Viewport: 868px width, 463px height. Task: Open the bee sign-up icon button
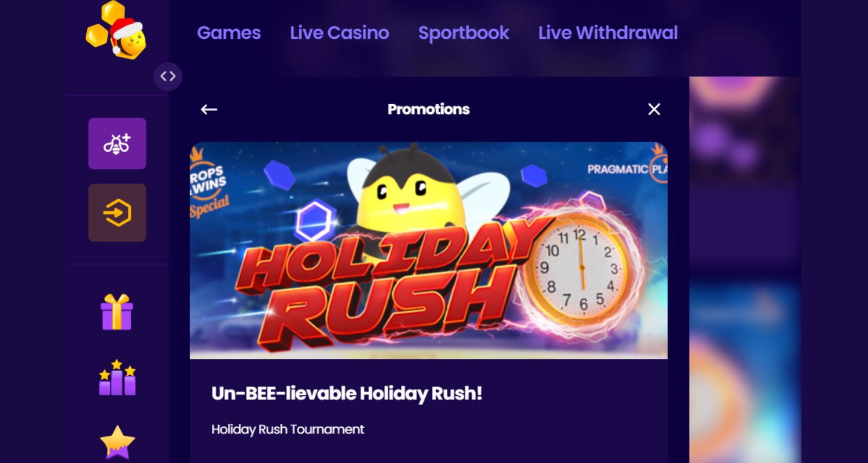click(117, 144)
